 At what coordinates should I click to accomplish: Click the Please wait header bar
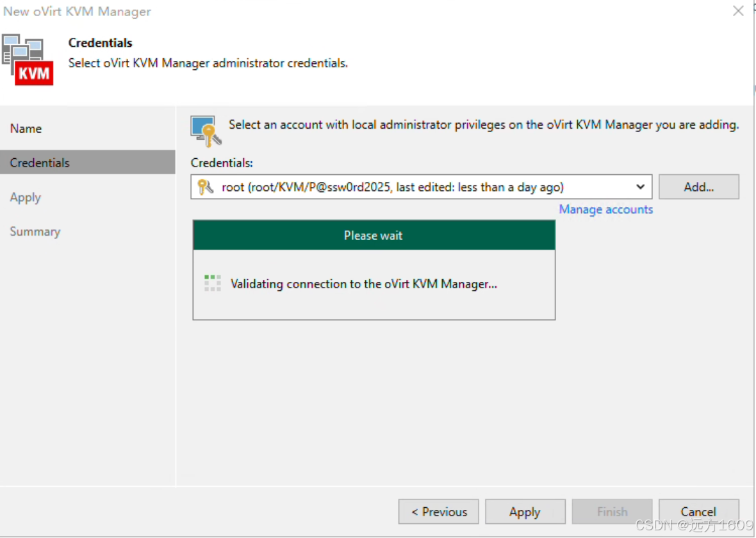pos(374,235)
